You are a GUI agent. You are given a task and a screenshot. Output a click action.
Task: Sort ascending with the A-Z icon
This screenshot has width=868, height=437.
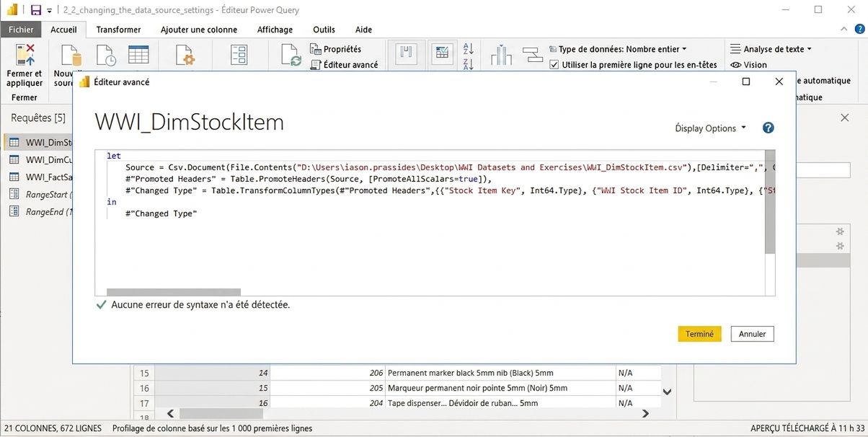(x=468, y=48)
